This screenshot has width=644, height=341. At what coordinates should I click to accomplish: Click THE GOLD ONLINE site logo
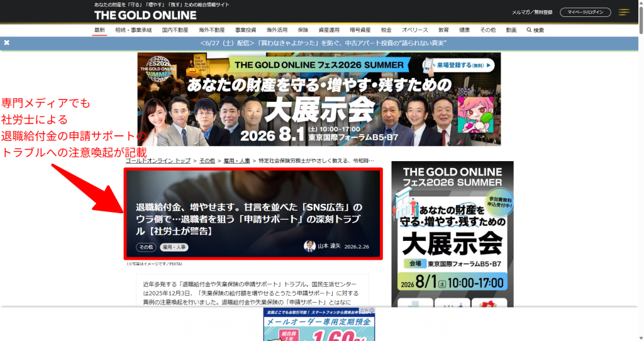pyautogui.click(x=145, y=15)
